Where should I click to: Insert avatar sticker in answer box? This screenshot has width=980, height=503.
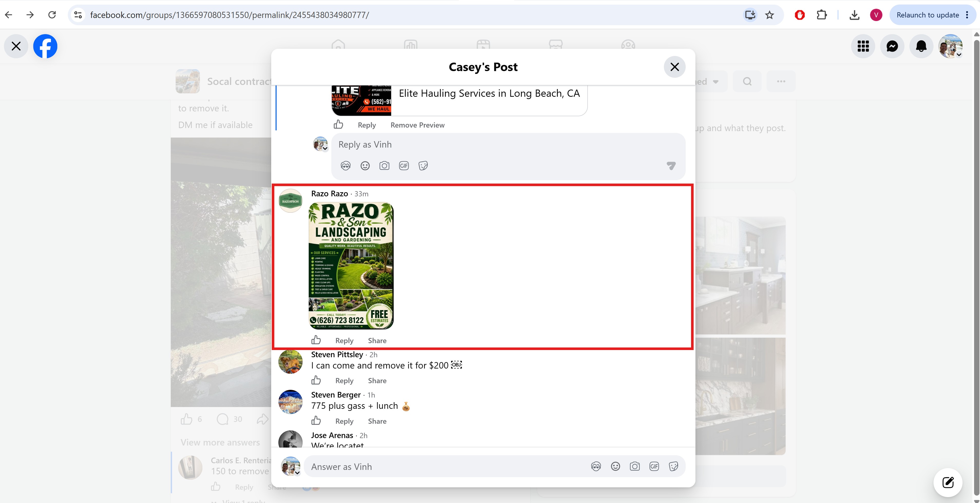pos(596,467)
